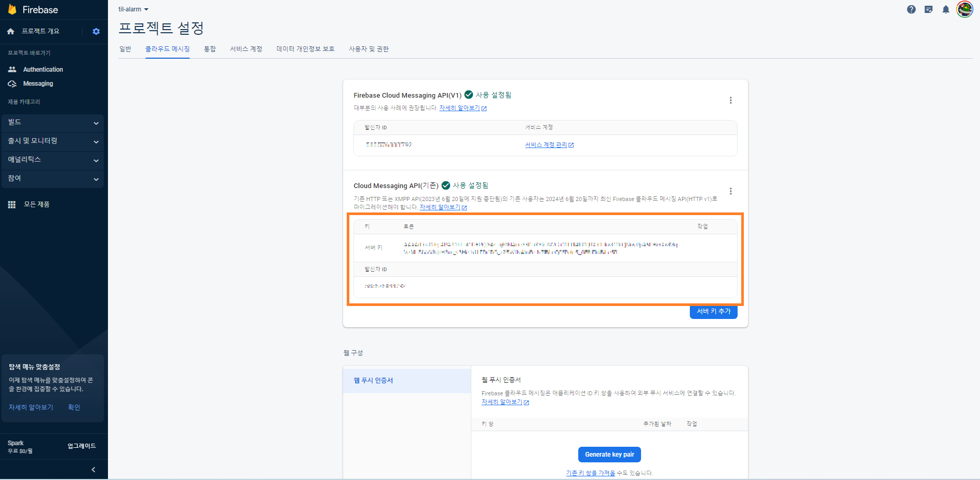
Task: Click the 서버 키 token value
Action: point(540,248)
